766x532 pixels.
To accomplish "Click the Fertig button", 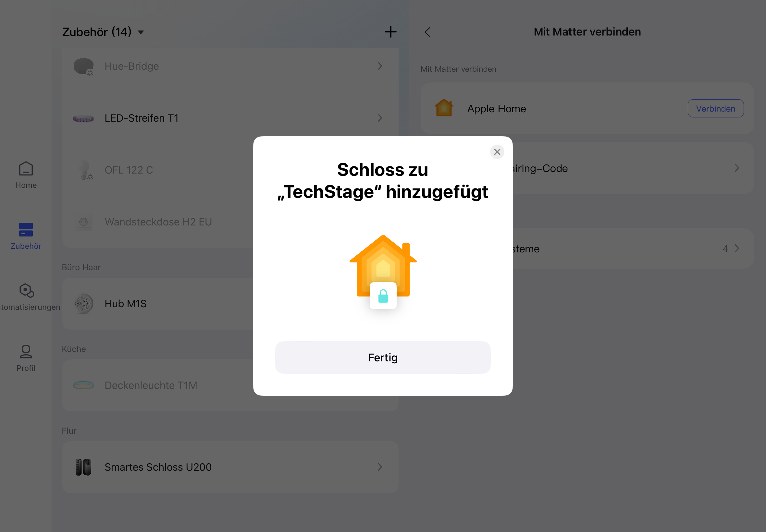I will click(x=383, y=357).
